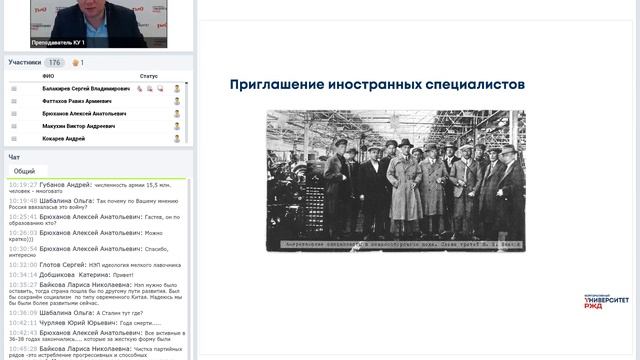This screenshot has height=360, width=640.
Task: Click the chat panel scrollbar
Action: click(188, 269)
